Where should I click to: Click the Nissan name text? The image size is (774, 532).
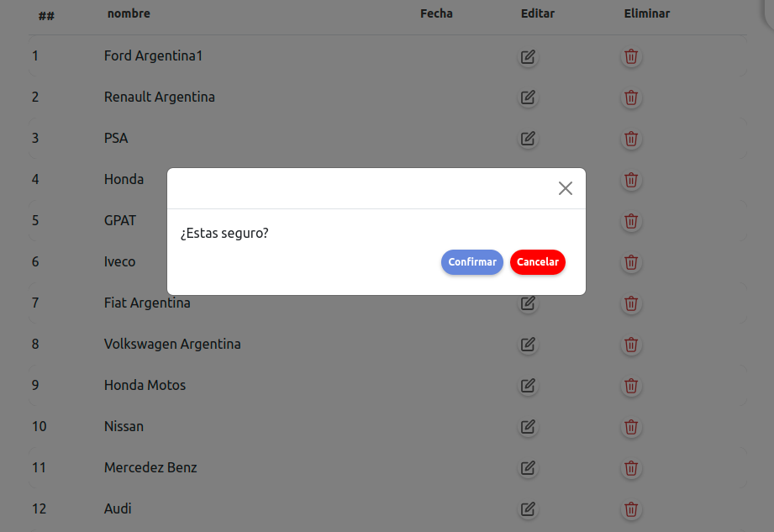pyautogui.click(x=124, y=426)
